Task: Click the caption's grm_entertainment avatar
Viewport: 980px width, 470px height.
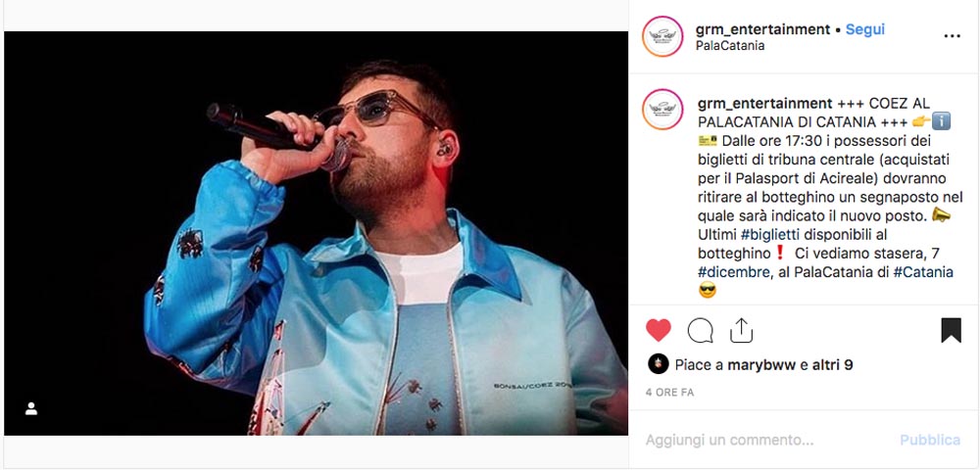Action: coord(662,110)
